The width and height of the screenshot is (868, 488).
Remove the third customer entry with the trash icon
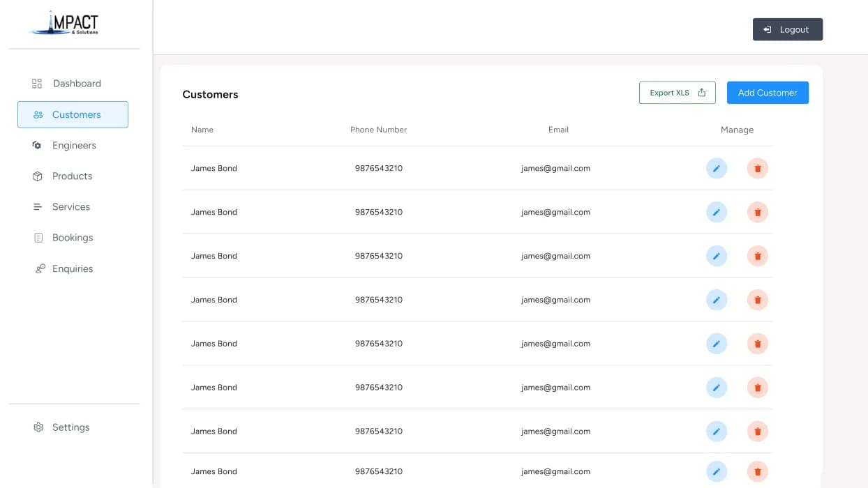758,256
